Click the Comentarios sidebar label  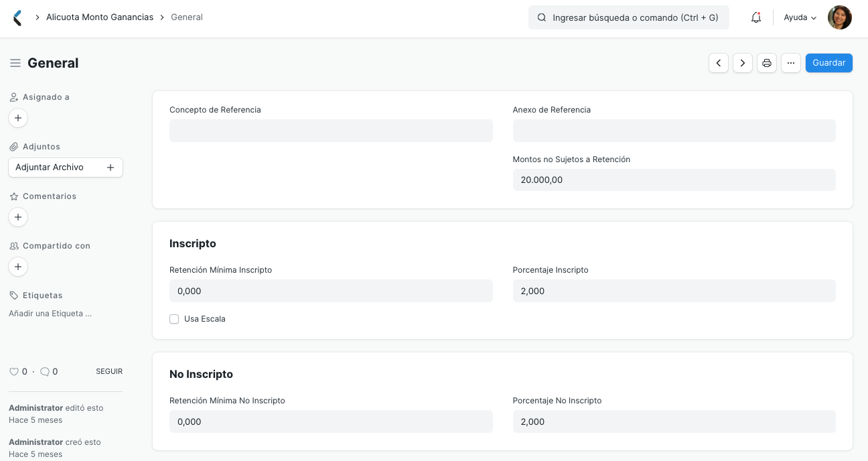click(x=50, y=196)
